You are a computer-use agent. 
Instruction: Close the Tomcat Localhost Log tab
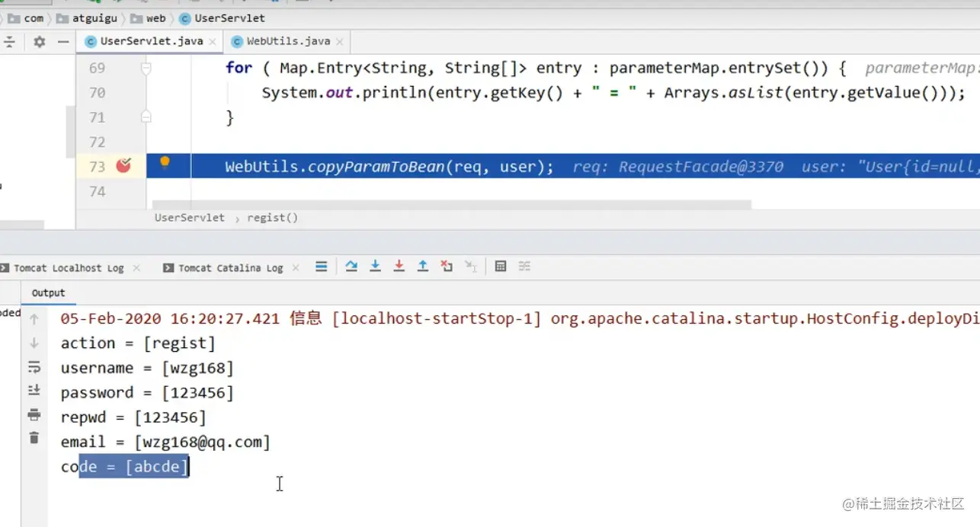pyautogui.click(x=136, y=268)
